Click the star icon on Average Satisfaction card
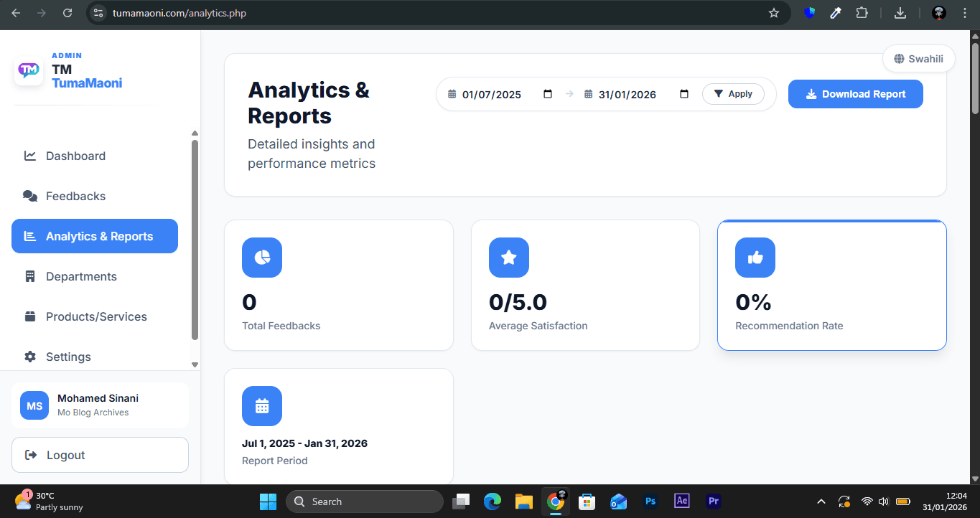The height and width of the screenshot is (518, 980). point(508,257)
